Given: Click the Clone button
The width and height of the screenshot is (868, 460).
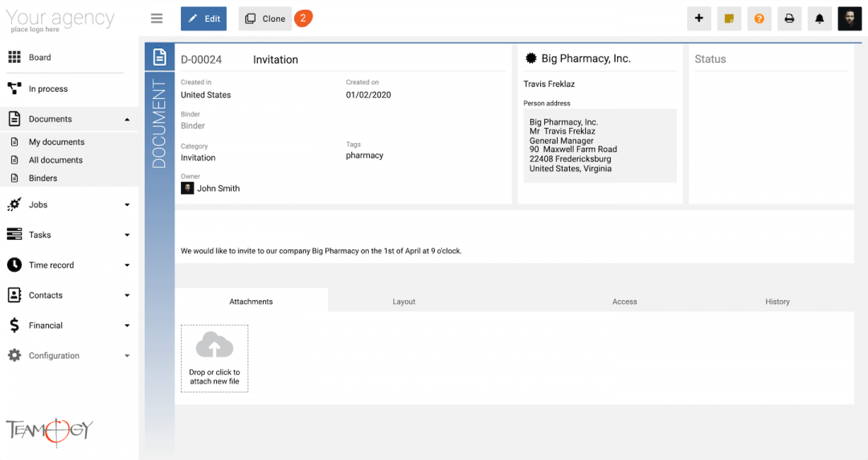Looking at the screenshot, I should tap(265, 18).
